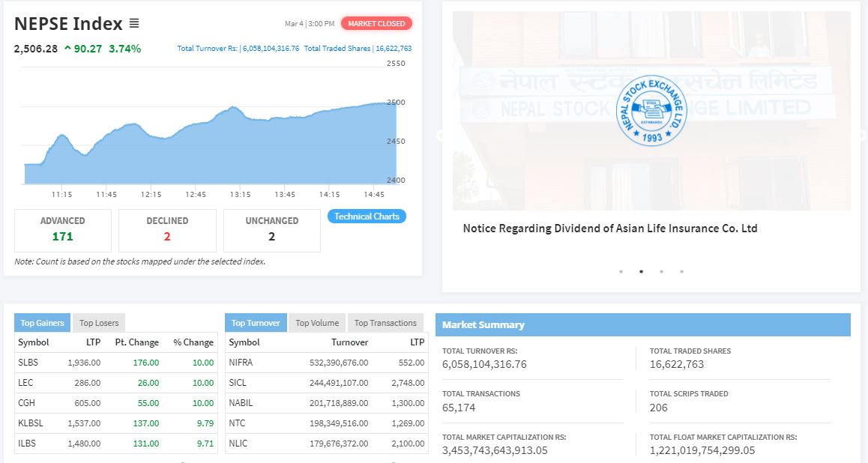This screenshot has width=868, height=463.
Task: Switch to the Top Gainers tab
Action: (x=42, y=323)
